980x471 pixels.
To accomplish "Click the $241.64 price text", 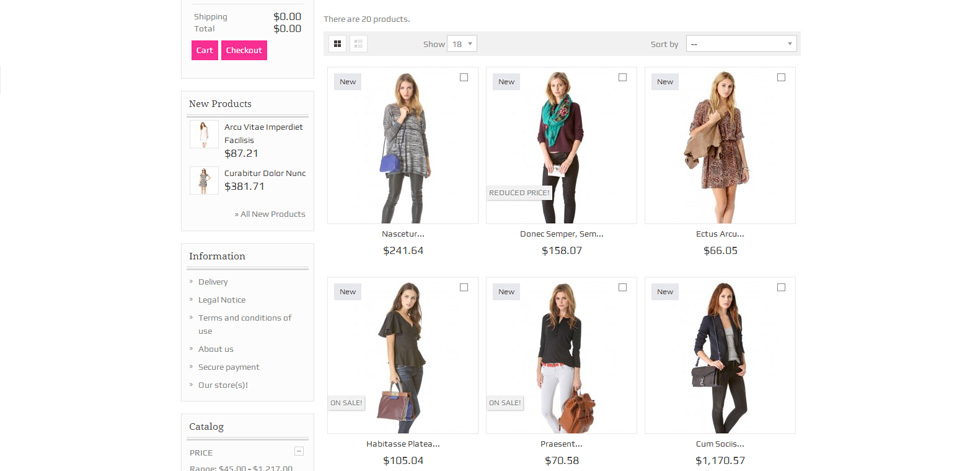I will coord(402,250).
